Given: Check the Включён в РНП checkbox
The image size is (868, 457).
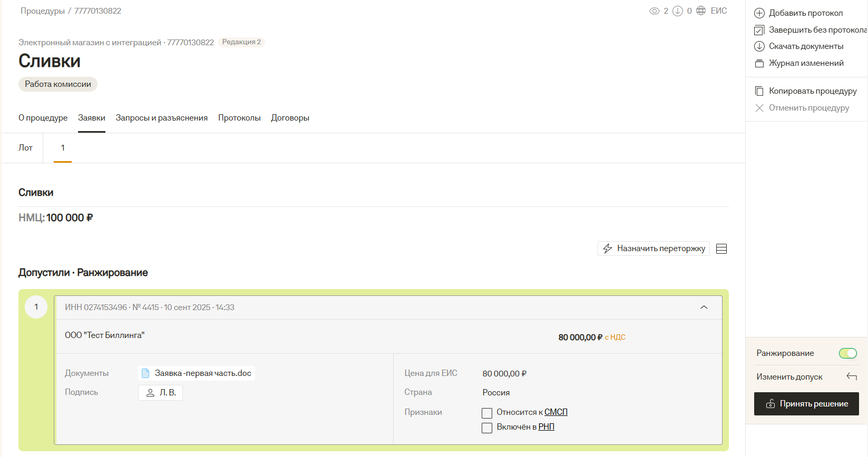Looking at the screenshot, I should click(487, 428).
